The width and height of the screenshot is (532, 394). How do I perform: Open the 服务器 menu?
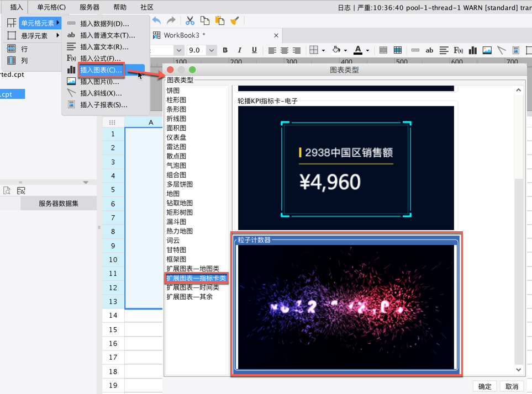point(89,7)
